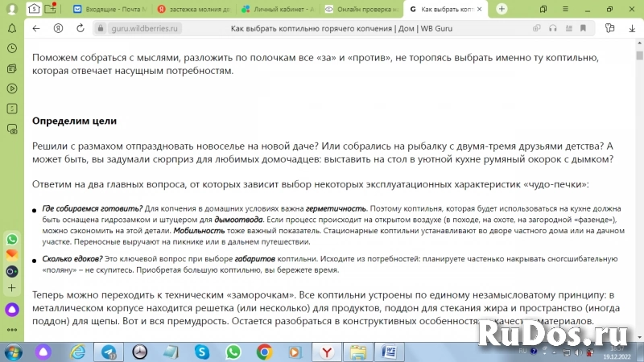Open WhatsApp from the taskbar
Image resolution: width=644 pixels, height=362 pixels.
click(x=233, y=352)
